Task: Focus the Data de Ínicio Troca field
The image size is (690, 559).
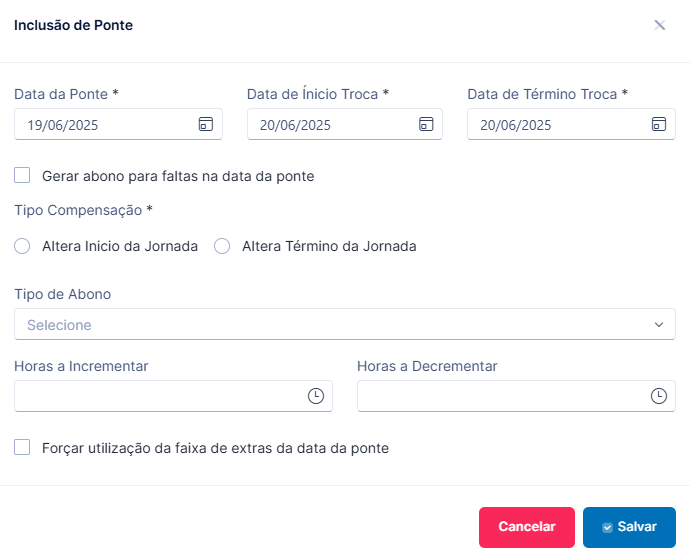Action: [345, 124]
